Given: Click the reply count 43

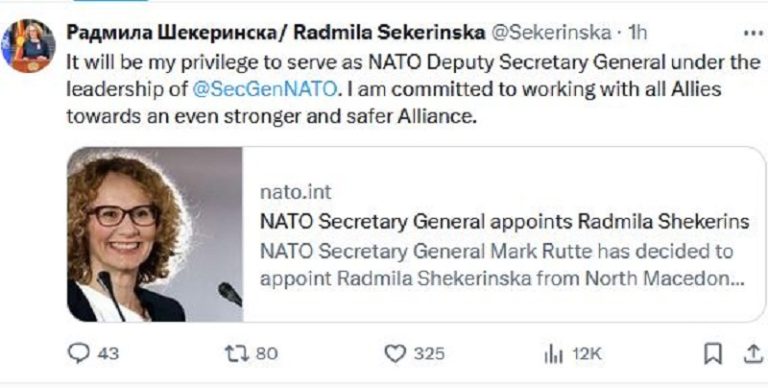Looking at the screenshot, I should (108, 354).
